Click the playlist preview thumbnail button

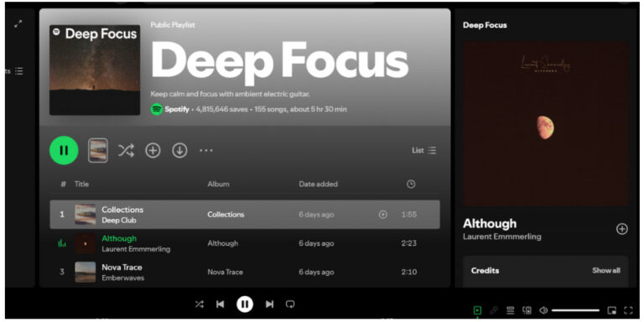[98, 151]
